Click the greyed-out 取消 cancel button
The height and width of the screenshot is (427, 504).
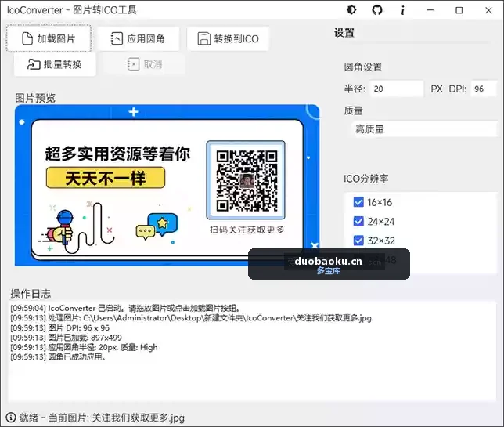145,64
